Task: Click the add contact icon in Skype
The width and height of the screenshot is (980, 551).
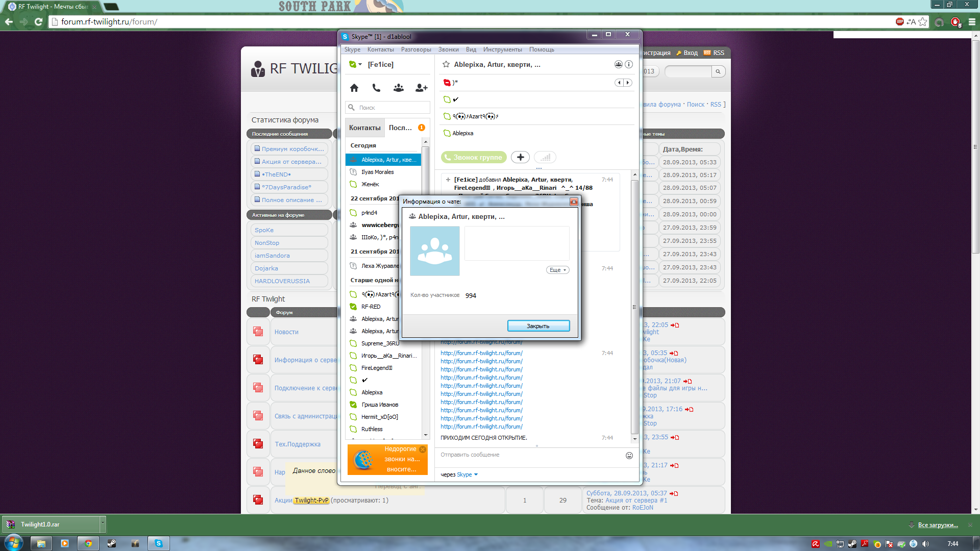Action: pos(421,88)
